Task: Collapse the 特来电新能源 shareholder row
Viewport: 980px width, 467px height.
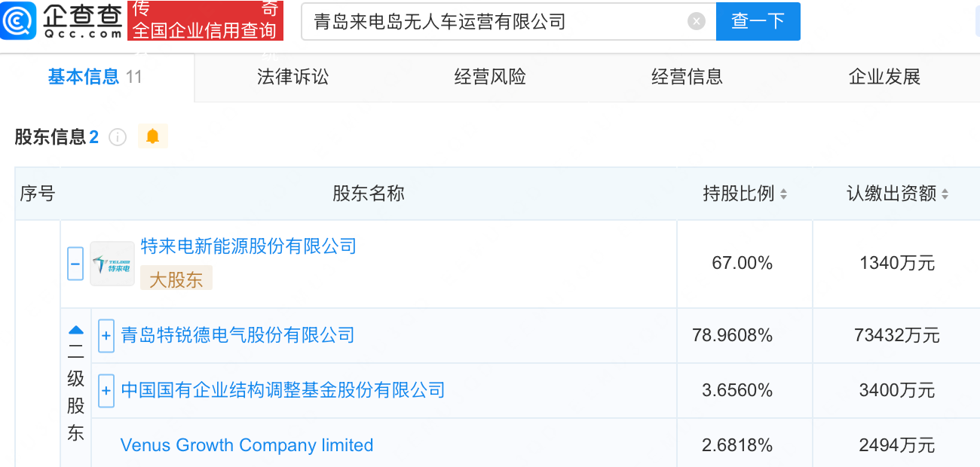Action: [75, 264]
